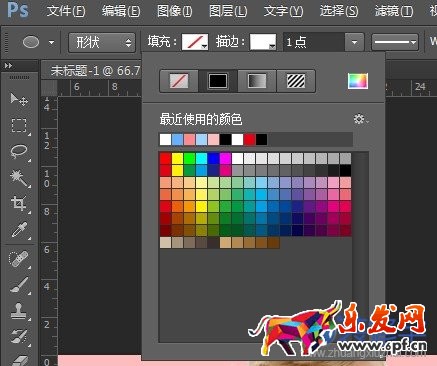The image size is (437, 366).
Task: Set fill to No Color
Action: coord(179,81)
